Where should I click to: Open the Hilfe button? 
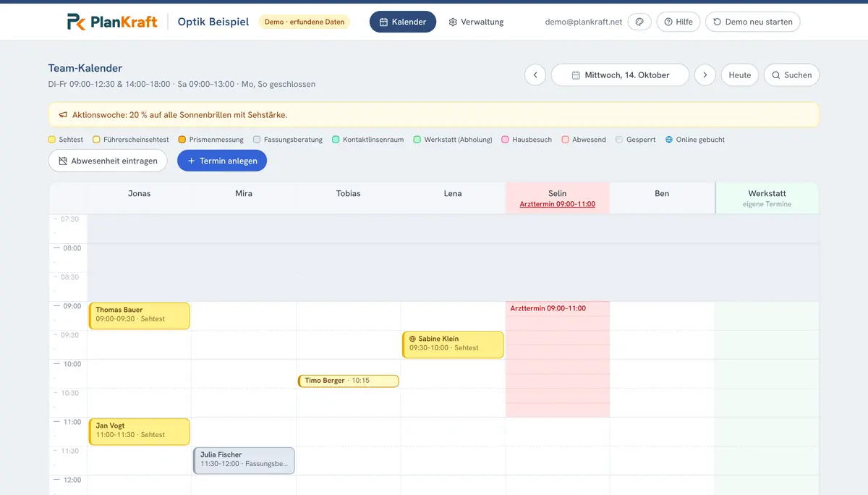678,22
